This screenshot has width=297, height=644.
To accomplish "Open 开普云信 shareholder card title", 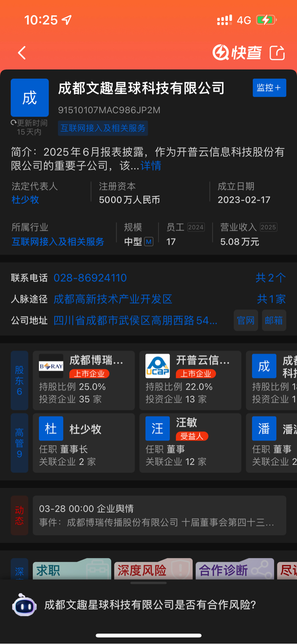I will pos(203,361).
